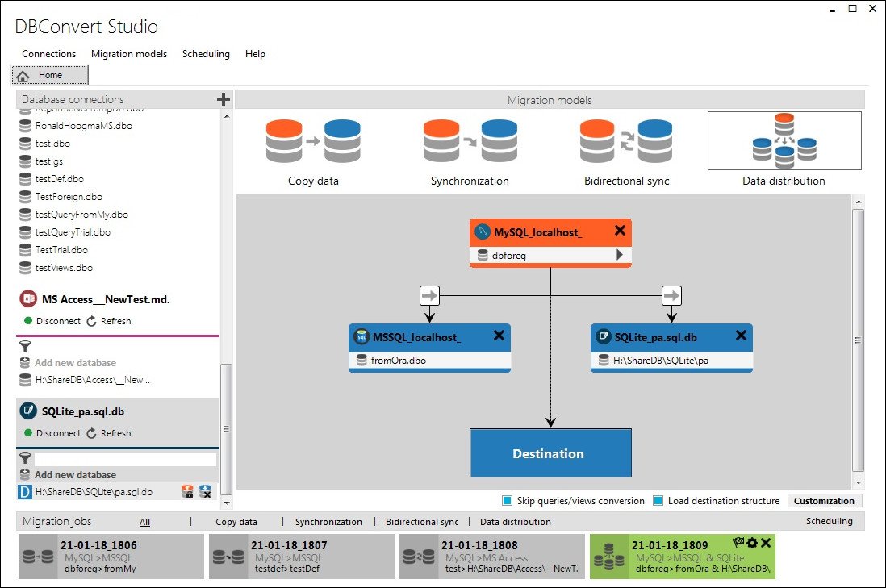Click the Customization button
This screenshot has height=588, width=886.
pos(824,500)
